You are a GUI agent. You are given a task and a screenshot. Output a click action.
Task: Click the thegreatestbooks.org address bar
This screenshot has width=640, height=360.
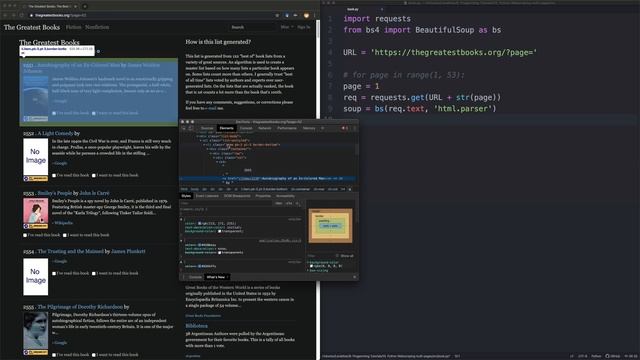tap(151, 16)
